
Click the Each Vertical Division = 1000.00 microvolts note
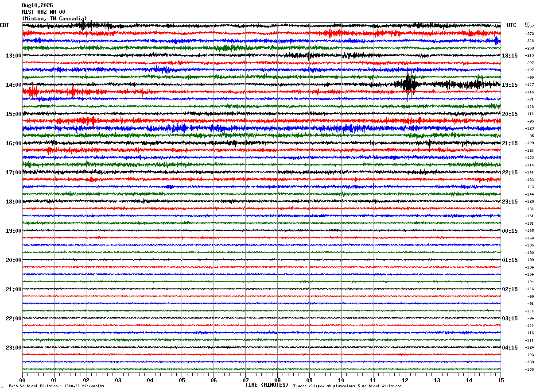click(x=56, y=386)
